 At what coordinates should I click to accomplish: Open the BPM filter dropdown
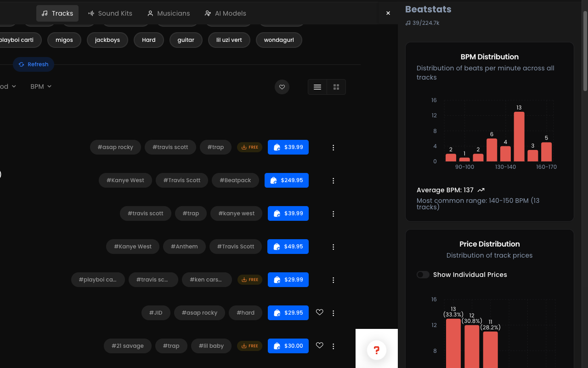[x=40, y=86]
